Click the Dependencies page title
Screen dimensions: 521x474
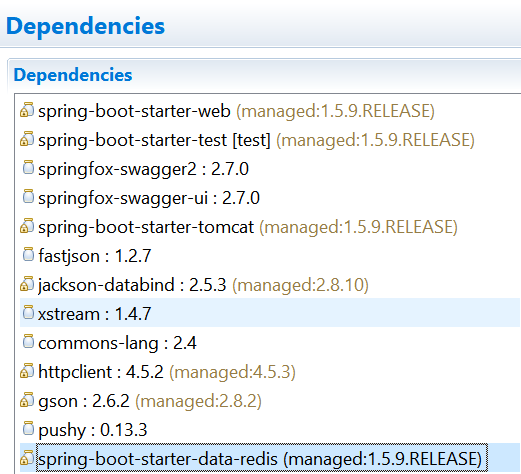tap(85, 26)
